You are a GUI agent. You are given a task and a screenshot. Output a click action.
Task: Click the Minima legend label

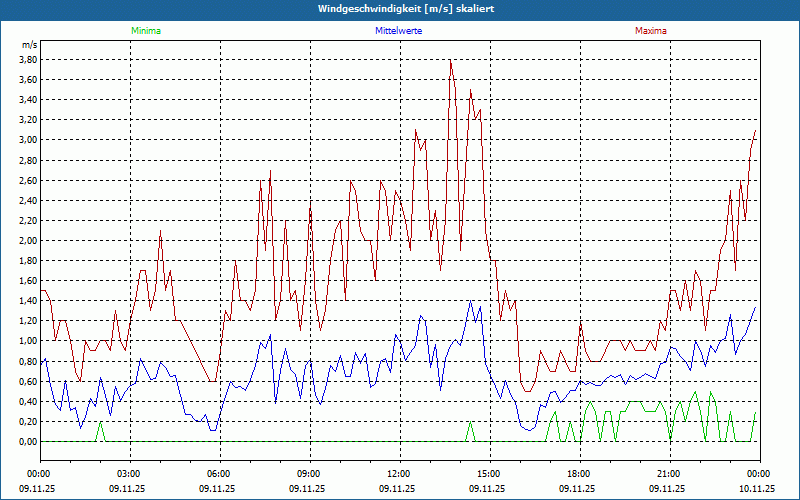(x=145, y=31)
